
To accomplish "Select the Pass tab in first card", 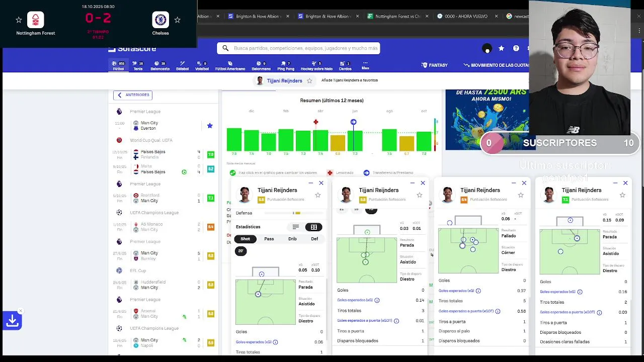I will tap(269, 239).
